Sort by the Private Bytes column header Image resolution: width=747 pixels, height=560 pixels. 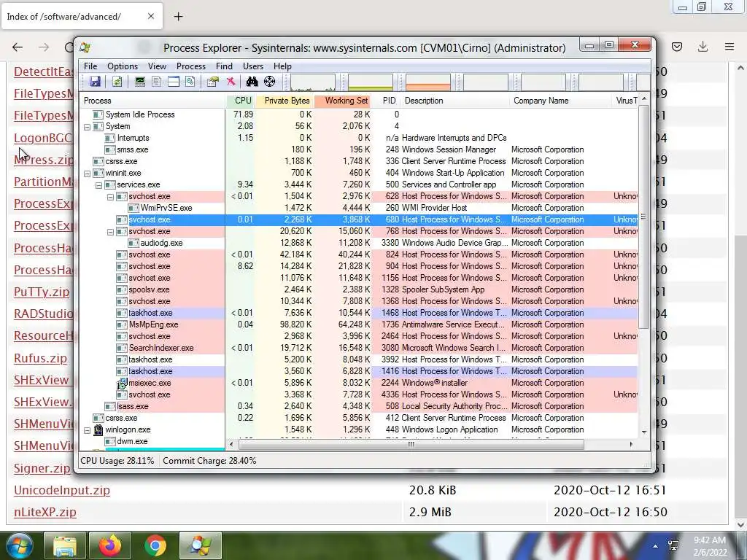tap(285, 101)
